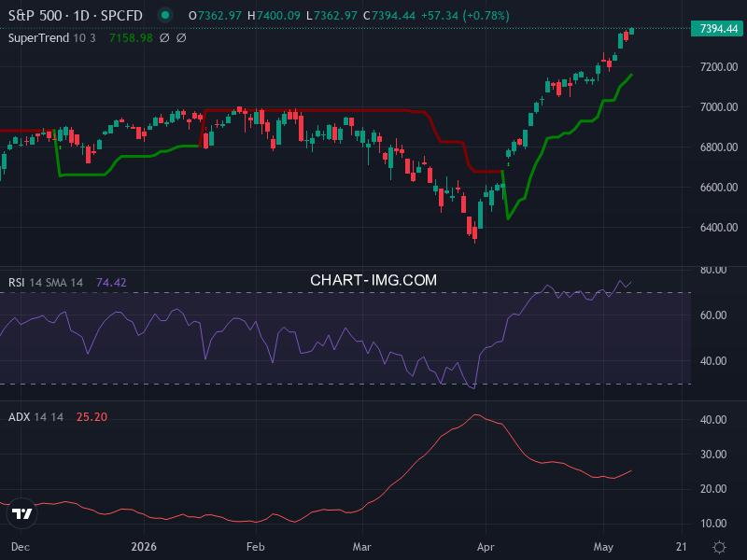
Task: Click the TradingView logo icon
Action: (21, 513)
